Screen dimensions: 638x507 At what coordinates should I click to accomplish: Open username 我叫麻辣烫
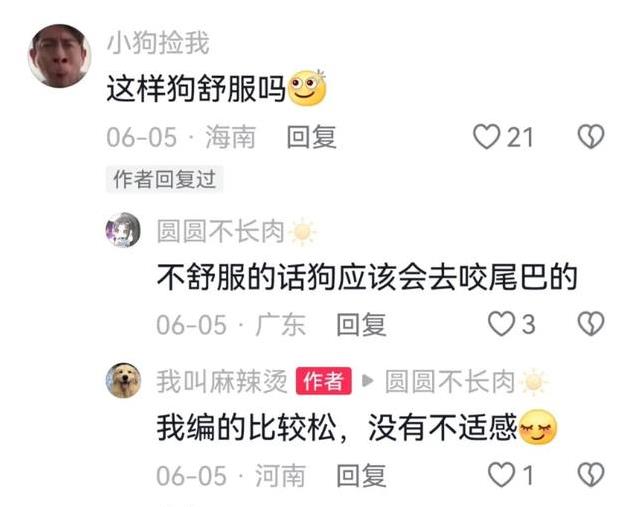[x=222, y=381]
